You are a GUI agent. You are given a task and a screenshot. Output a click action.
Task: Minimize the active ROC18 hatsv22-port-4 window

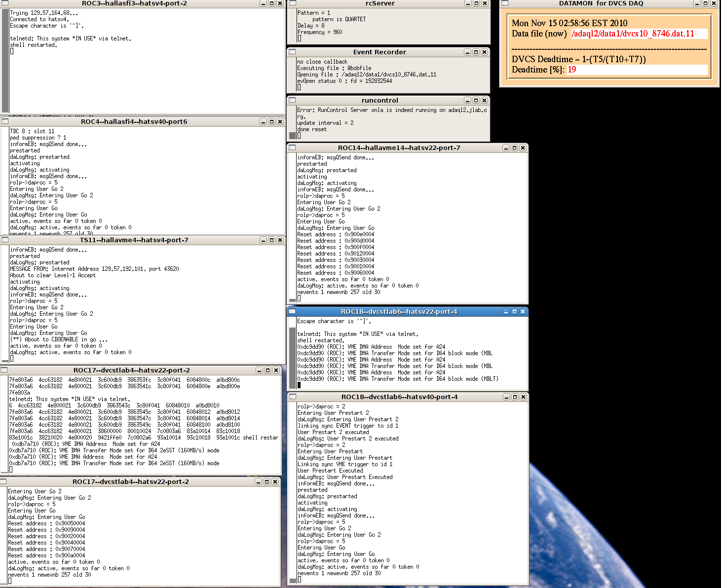pos(506,311)
